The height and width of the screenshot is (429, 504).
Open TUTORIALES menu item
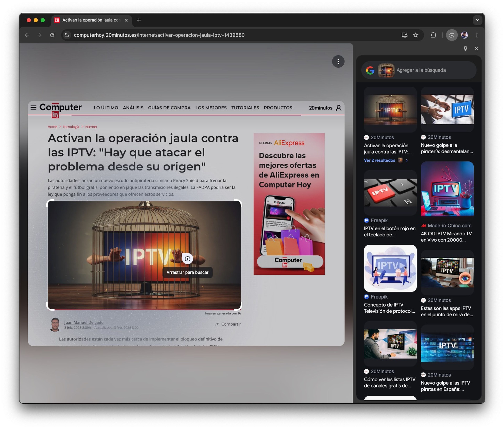click(x=245, y=108)
